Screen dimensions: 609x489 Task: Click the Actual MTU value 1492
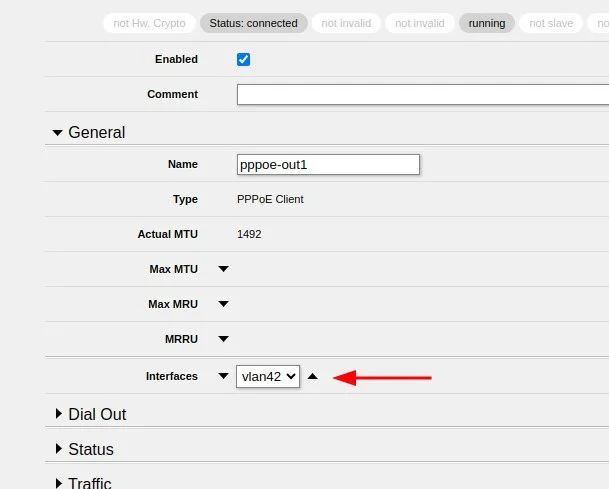[249, 234]
